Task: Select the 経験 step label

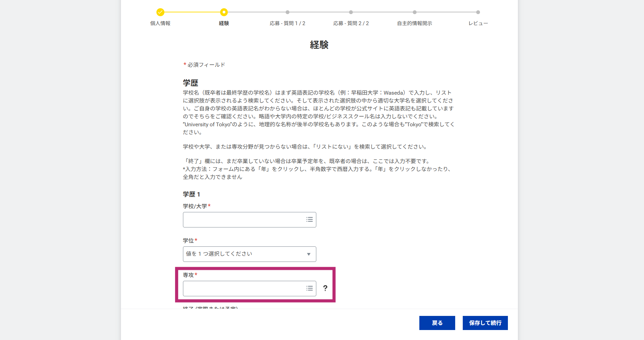Action: pyautogui.click(x=224, y=23)
